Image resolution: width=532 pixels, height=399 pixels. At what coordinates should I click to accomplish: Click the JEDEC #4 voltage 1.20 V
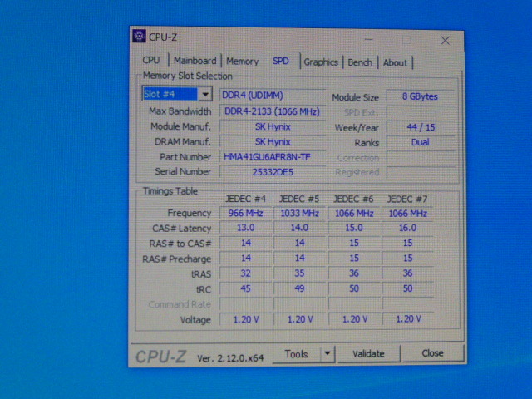(246, 319)
